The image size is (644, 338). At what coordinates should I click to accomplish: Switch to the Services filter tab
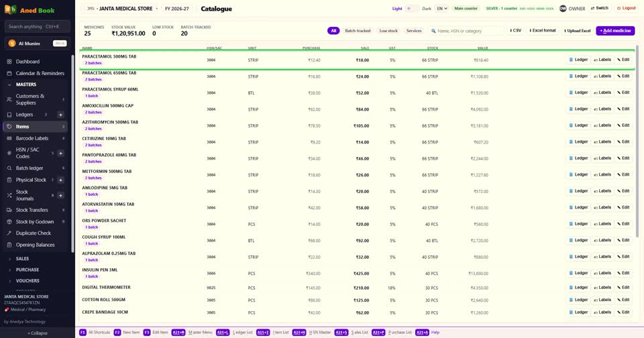coord(414,31)
